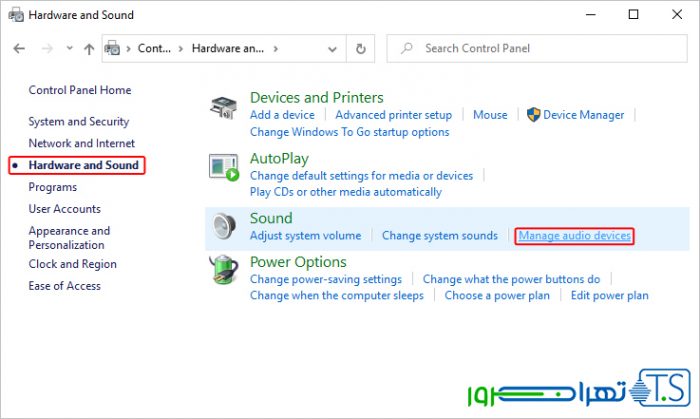Click the Up arrow to parent folder

click(x=89, y=48)
